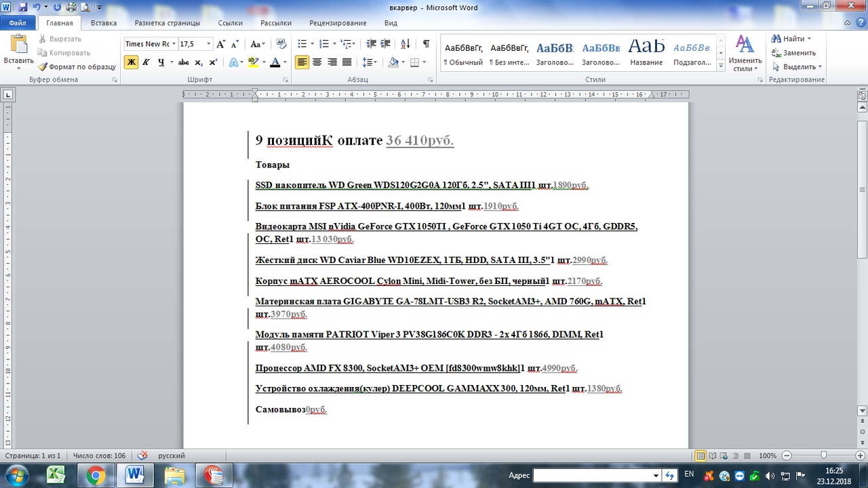This screenshot has width=868, height=488.
Task: Toggle subscript formatting
Action: point(199,62)
